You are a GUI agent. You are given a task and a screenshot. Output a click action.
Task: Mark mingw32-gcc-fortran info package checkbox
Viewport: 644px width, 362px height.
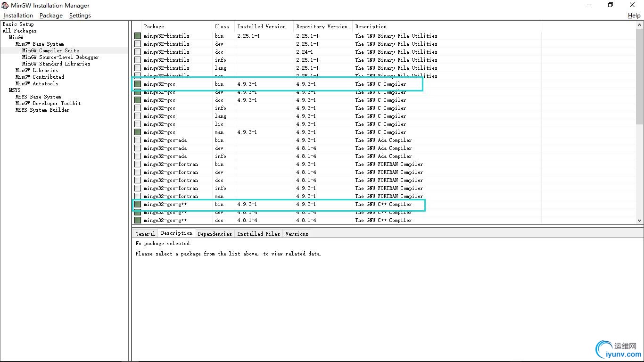138,188
